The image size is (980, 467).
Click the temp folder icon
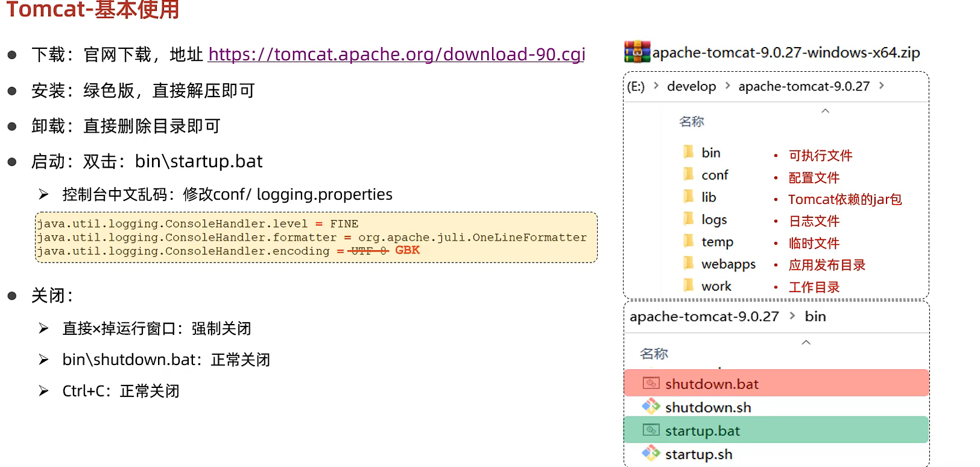pos(688,241)
